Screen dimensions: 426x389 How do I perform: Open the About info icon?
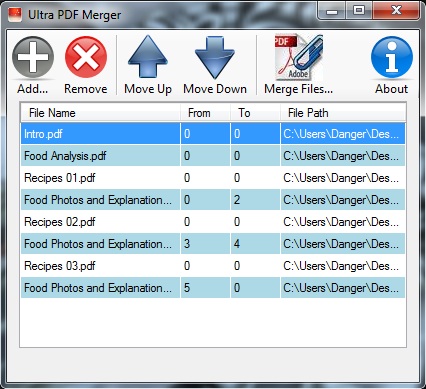(x=392, y=57)
